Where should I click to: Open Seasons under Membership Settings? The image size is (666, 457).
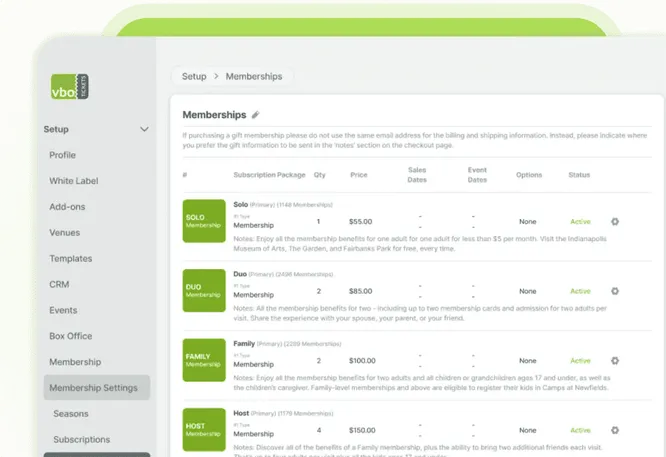(71, 414)
